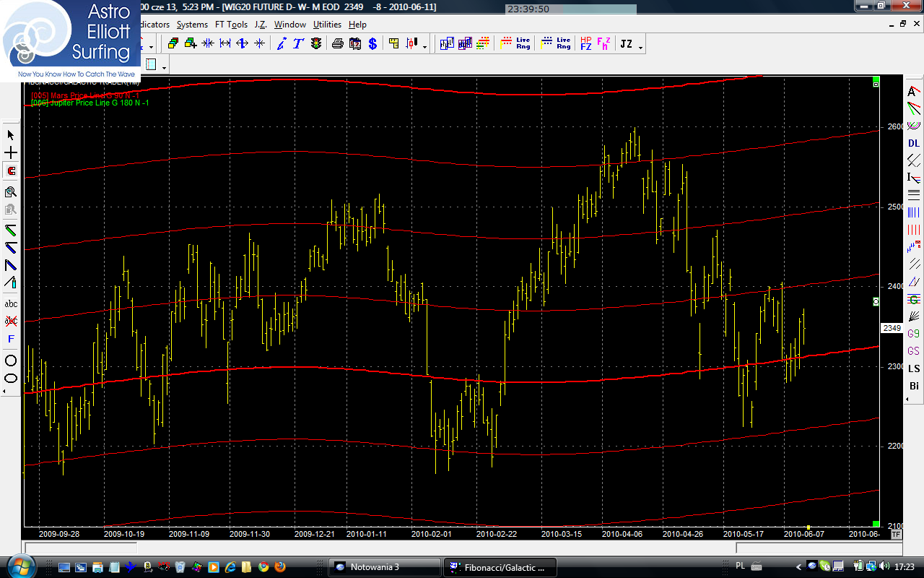Click the HP FZ toolbar icon
This screenshot has width=924, height=578.
point(585,44)
